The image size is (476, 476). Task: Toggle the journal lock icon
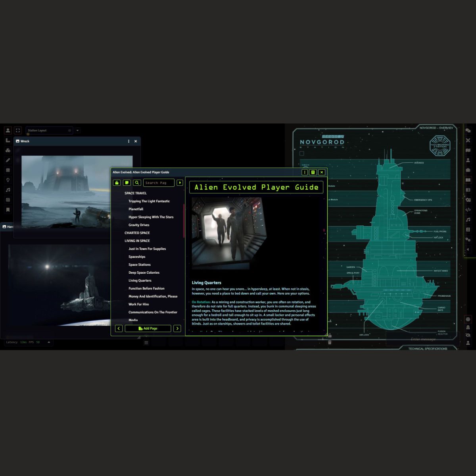(x=117, y=183)
